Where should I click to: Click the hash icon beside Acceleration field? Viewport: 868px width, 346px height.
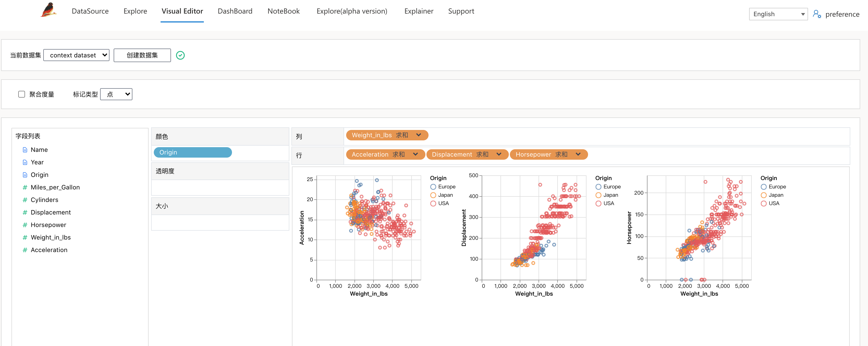pyautogui.click(x=25, y=250)
